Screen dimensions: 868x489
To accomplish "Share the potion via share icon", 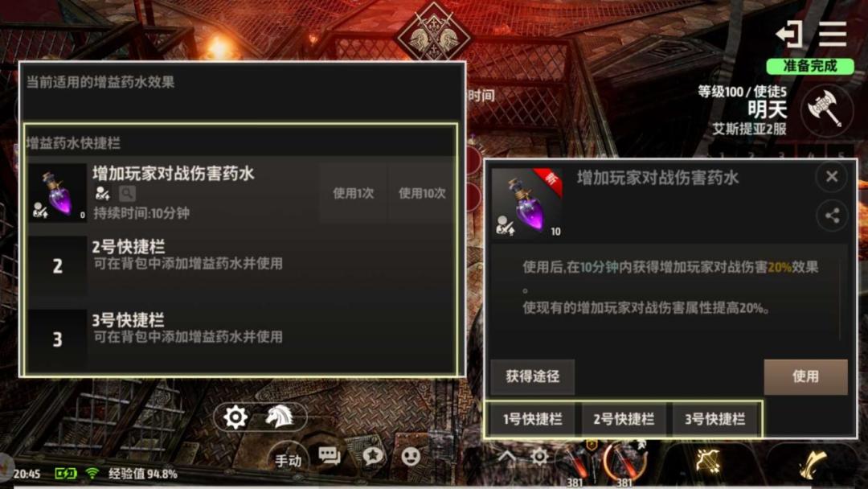I will (832, 216).
